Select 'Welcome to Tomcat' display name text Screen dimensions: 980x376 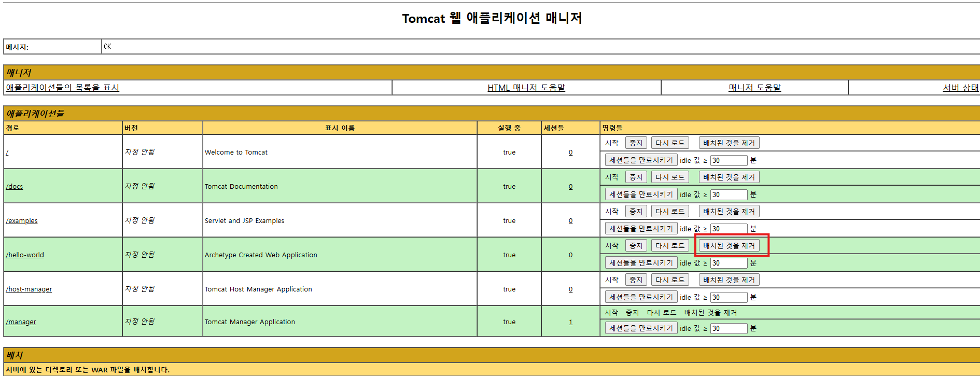click(x=236, y=152)
